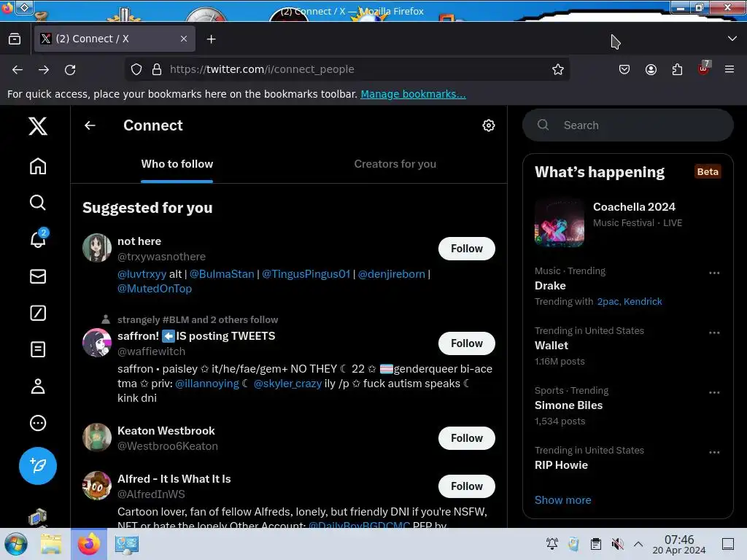Open options for RIP Howie trend
747x560 pixels.
point(714,452)
